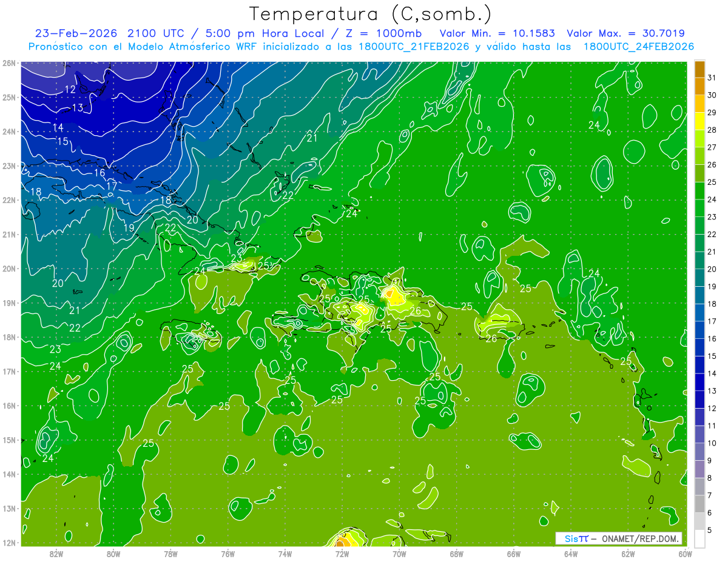The width and height of the screenshot is (728, 562).
Task: Click the "10" label on the color scale
Action: click(x=712, y=443)
